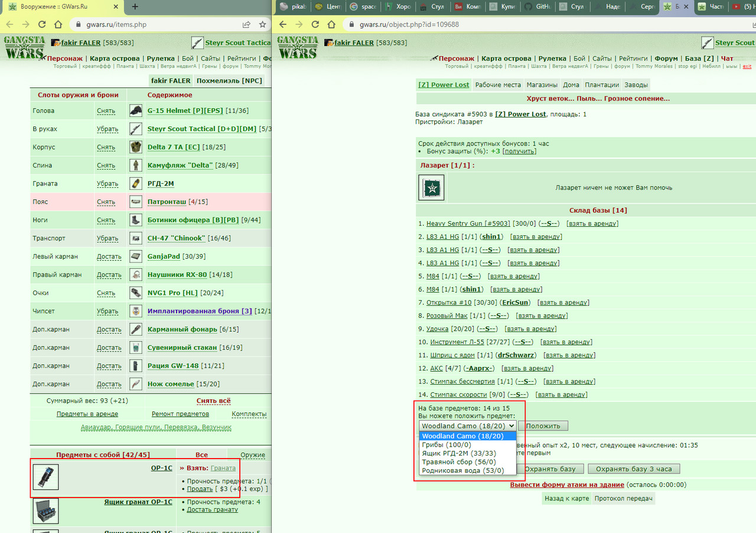The height and width of the screenshot is (533, 756).
Task: Open the Плантации tab
Action: click(602, 84)
